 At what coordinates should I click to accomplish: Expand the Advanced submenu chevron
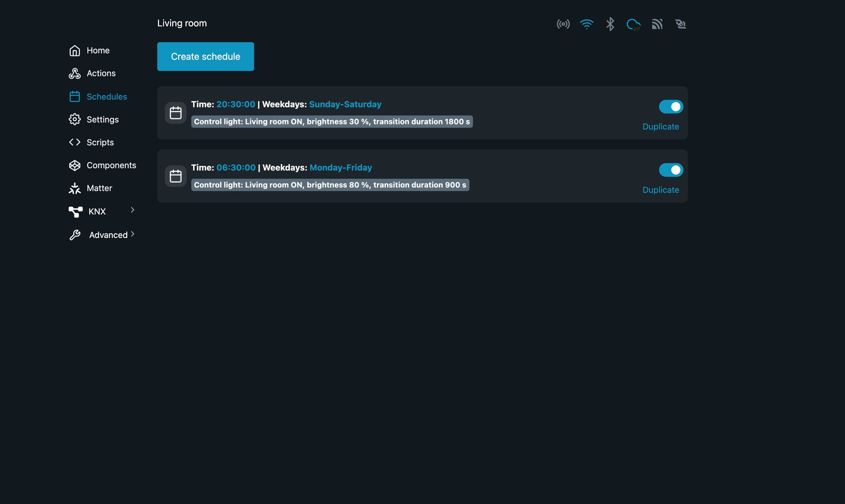(133, 234)
